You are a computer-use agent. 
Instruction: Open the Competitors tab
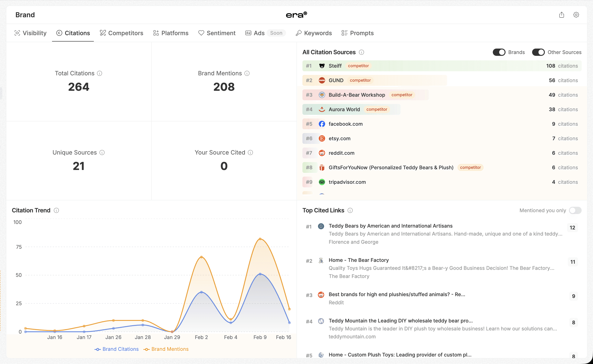pyautogui.click(x=122, y=33)
